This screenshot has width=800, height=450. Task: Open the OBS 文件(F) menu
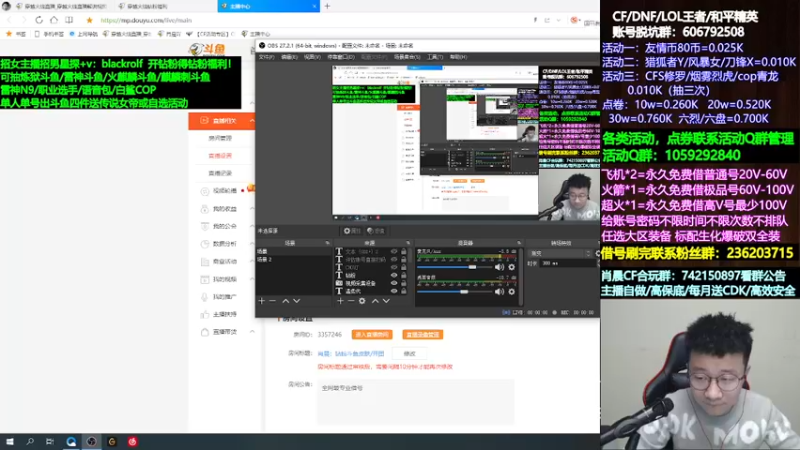pyautogui.click(x=266, y=57)
